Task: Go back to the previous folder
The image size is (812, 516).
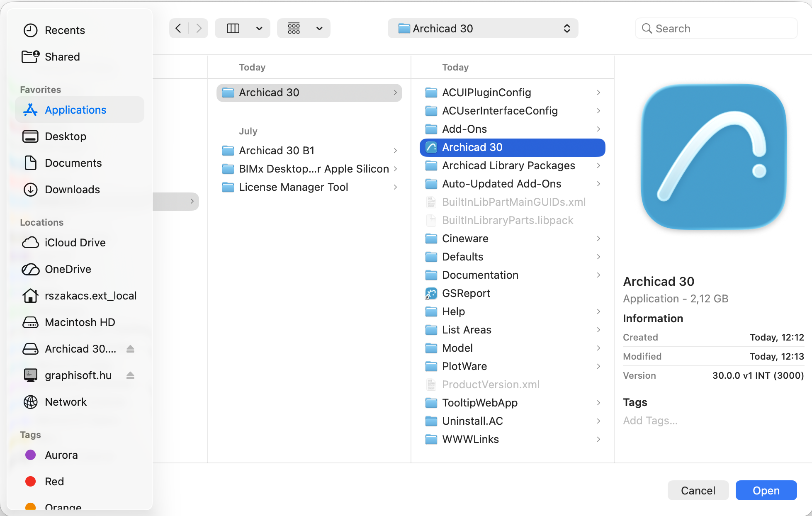Action: coord(179,28)
